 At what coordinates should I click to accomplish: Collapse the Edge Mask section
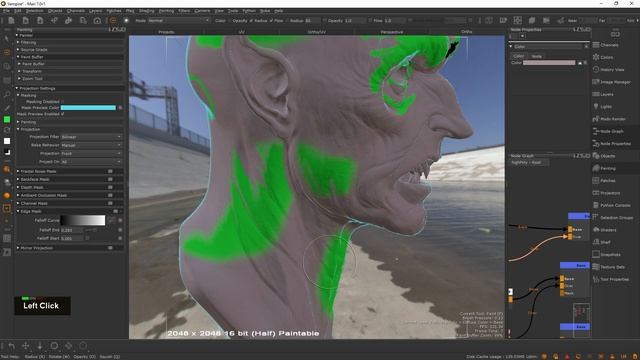click(x=18, y=211)
